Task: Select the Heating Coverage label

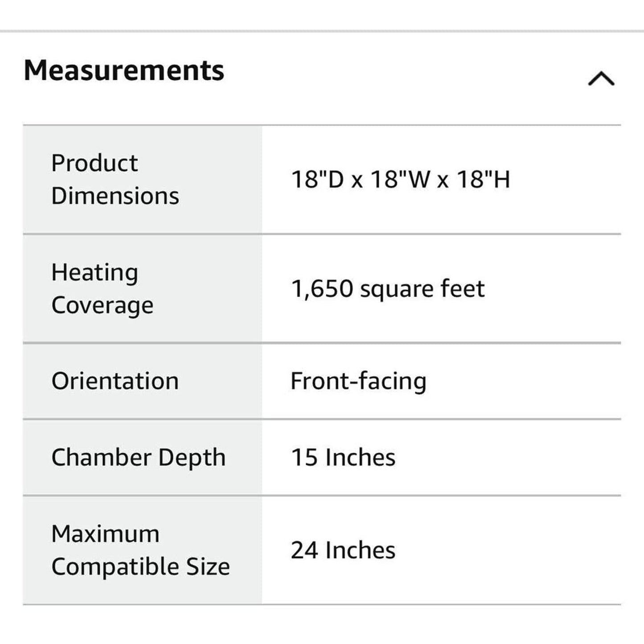Action: 103,288
